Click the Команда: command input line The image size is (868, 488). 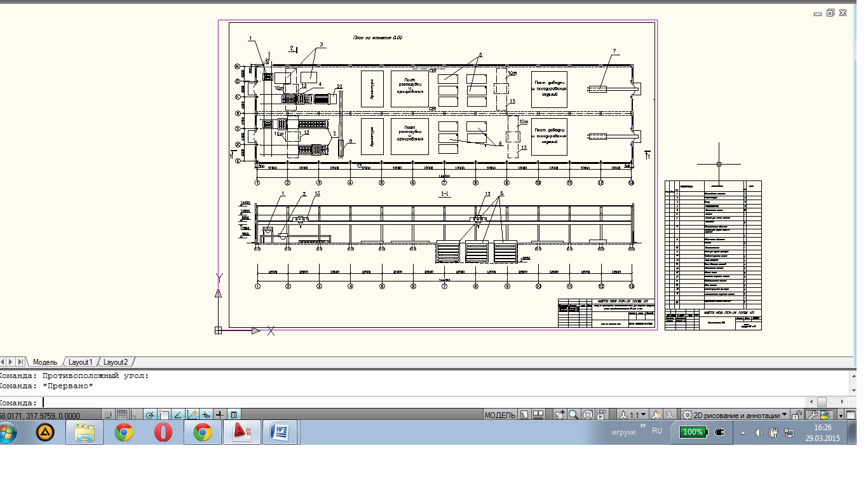[400, 402]
